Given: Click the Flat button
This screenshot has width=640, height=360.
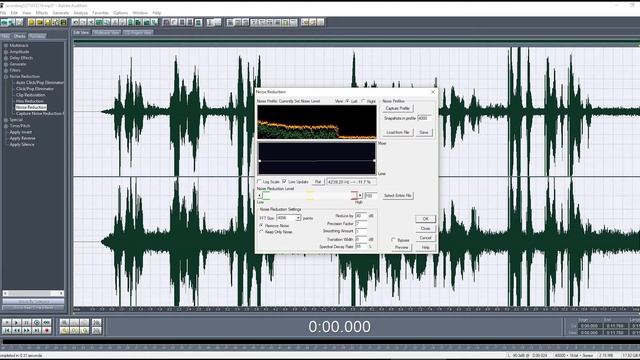Looking at the screenshot, I should tap(318, 182).
